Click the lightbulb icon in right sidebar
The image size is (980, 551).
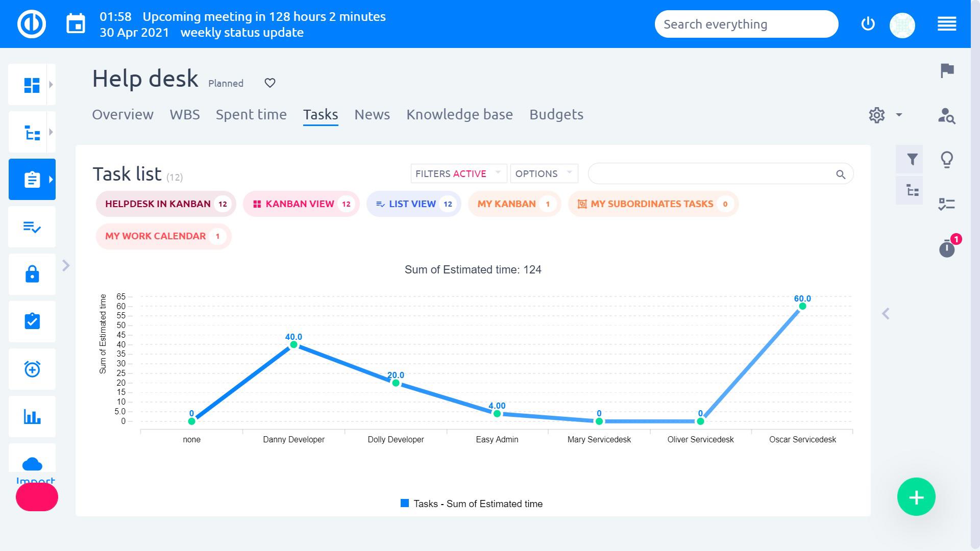[947, 160]
